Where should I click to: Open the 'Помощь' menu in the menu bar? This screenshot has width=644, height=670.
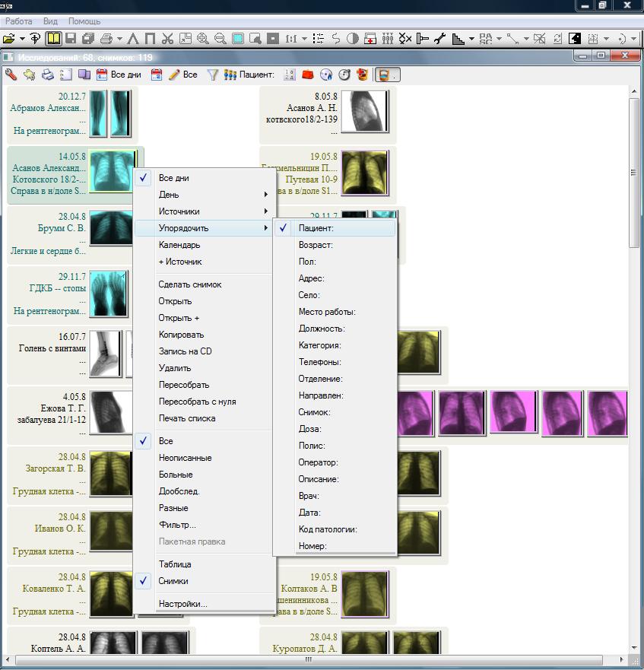[84, 21]
